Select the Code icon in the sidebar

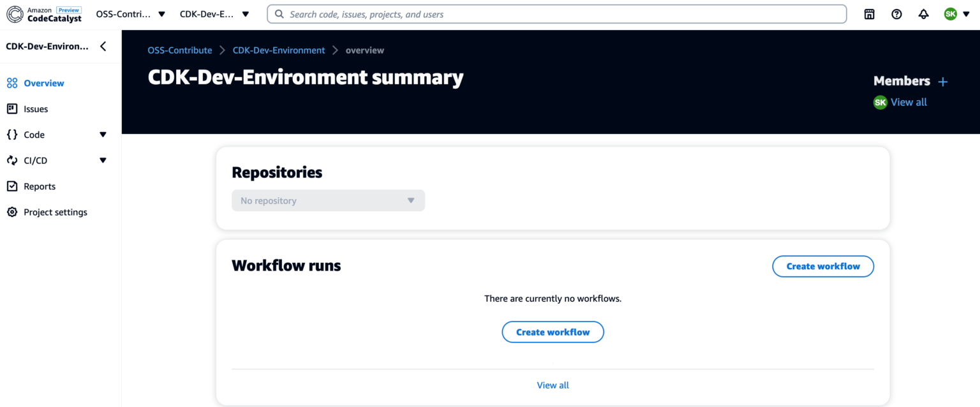coord(11,135)
